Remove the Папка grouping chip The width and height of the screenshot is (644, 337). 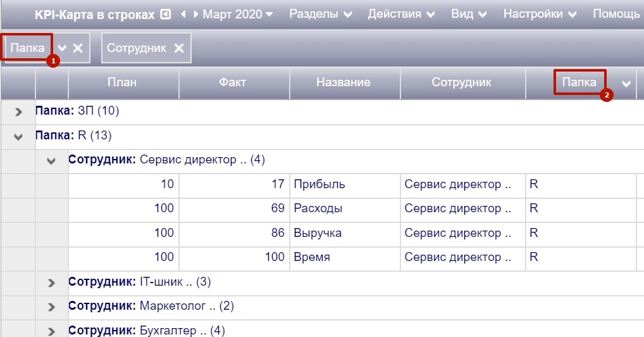click(x=78, y=48)
